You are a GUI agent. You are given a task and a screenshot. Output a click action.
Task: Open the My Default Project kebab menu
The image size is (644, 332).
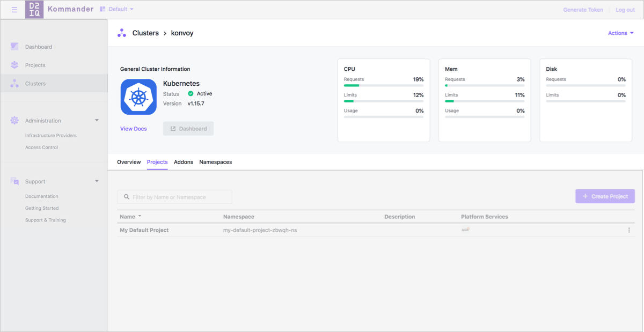click(x=629, y=230)
